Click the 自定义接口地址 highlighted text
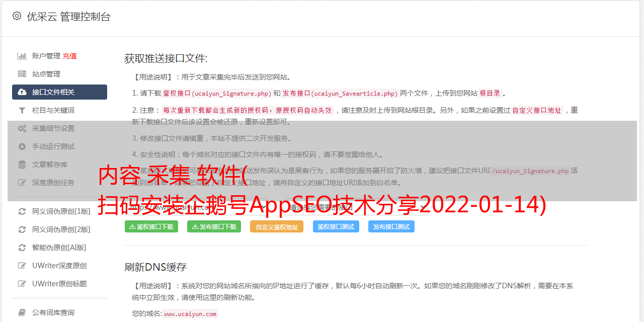644x322 pixels. click(x=537, y=110)
